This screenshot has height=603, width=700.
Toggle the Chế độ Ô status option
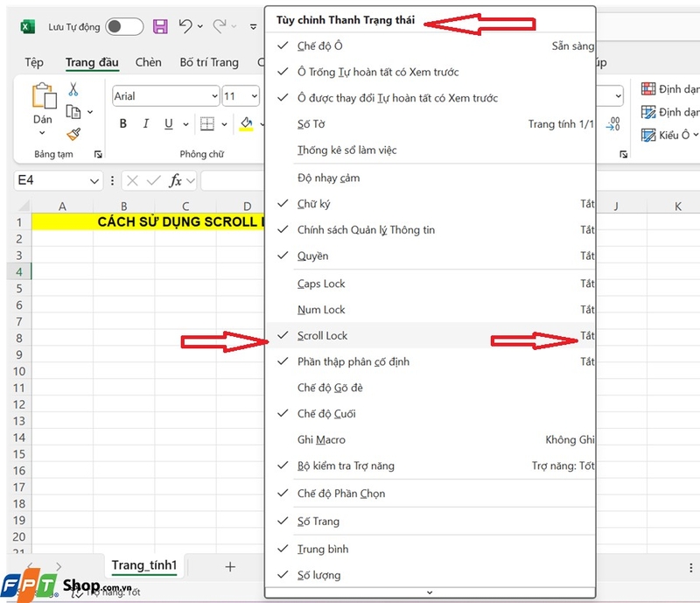coord(430,46)
